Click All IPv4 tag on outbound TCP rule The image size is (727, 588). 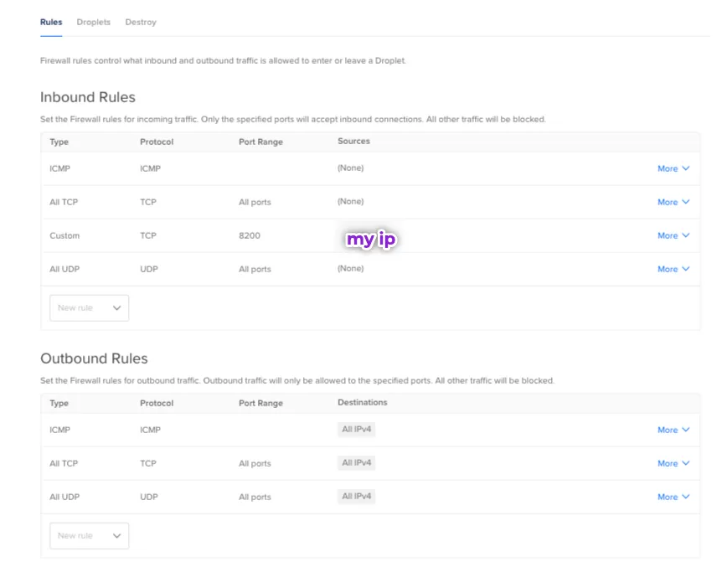click(357, 462)
